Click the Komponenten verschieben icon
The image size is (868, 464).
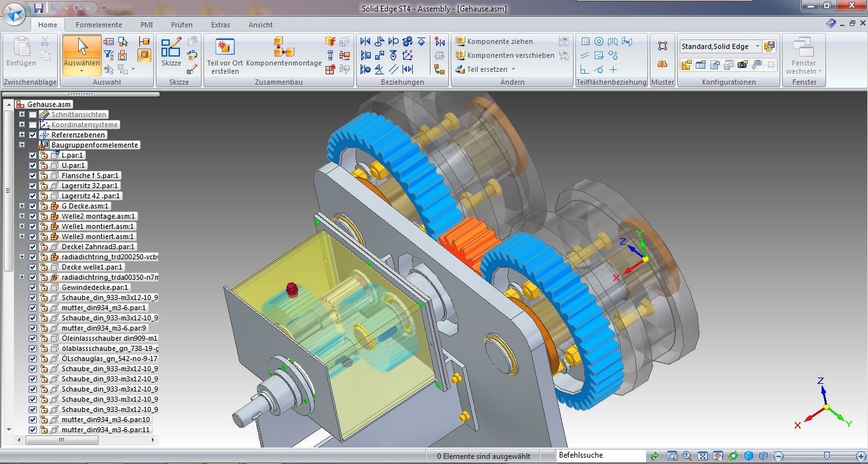coord(461,55)
